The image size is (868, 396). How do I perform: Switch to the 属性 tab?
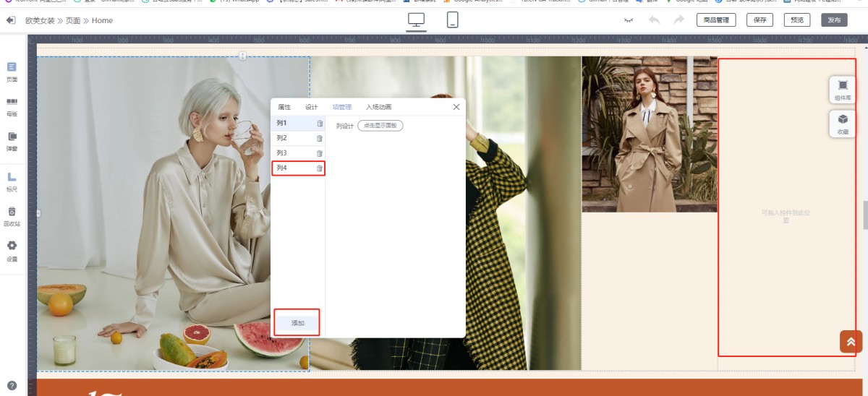pyautogui.click(x=284, y=107)
